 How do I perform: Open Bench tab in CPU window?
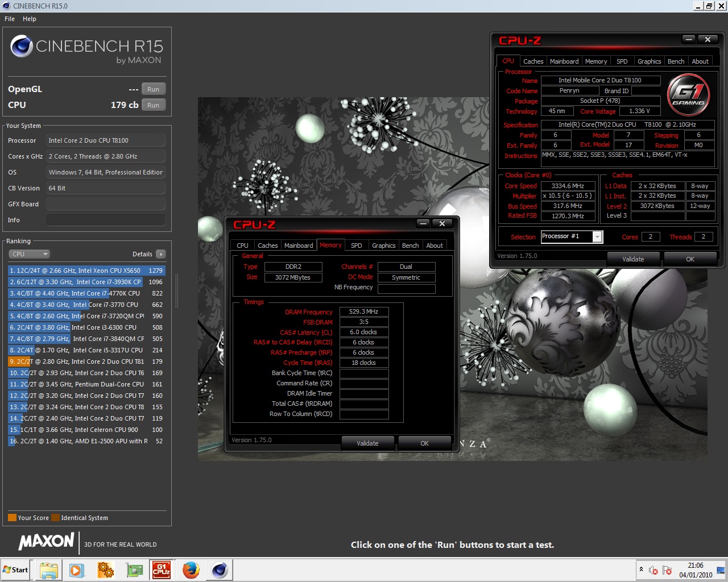(676, 61)
